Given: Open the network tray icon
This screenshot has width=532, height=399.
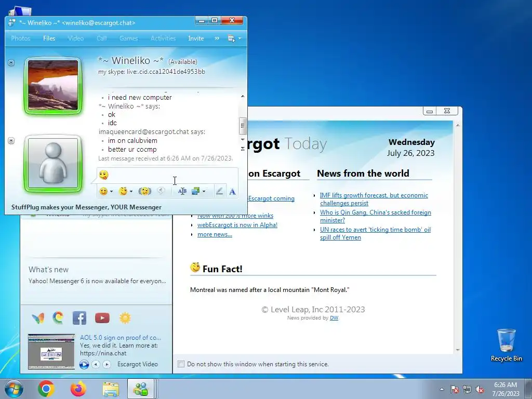Looking at the screenshot, I should point(467,389).
